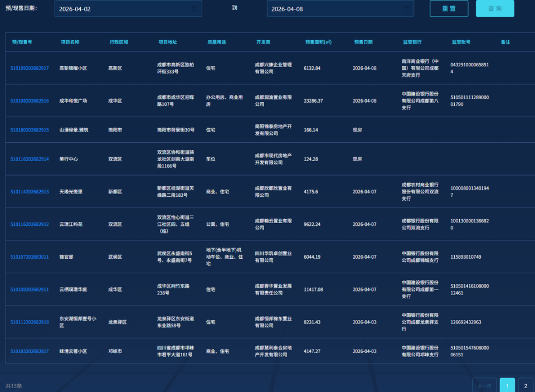
Task: Select project name 高新锦曜小区
Action: [73, 68]
